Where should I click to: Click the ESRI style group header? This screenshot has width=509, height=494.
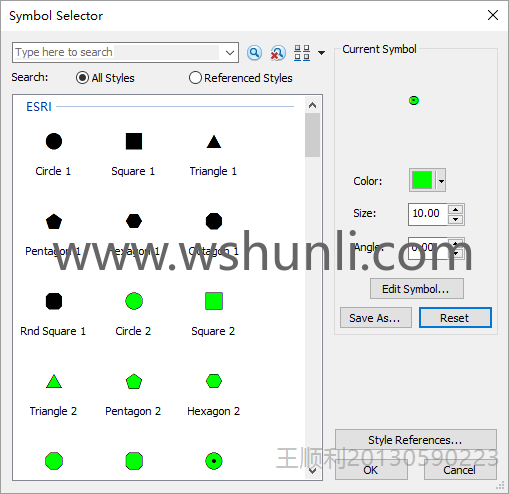[x=39, y=107]
